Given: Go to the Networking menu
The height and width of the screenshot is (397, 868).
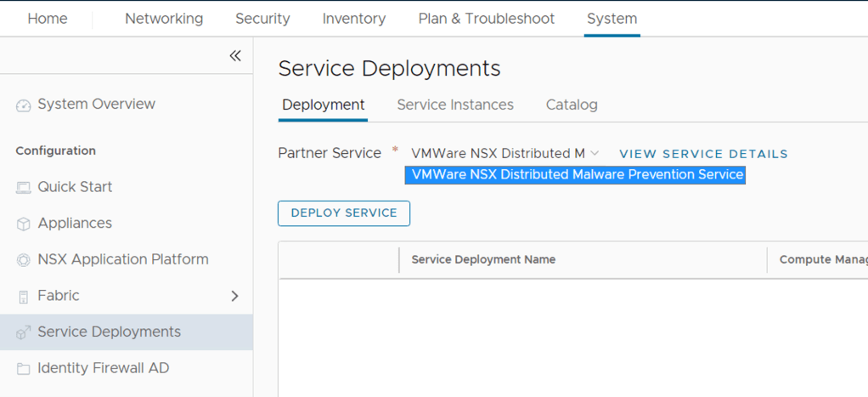Looking at the screenshot, I should [164, 19].
